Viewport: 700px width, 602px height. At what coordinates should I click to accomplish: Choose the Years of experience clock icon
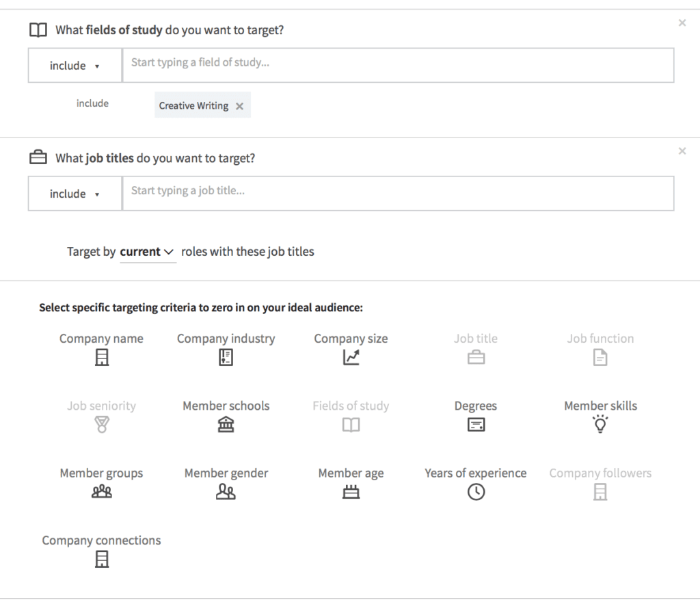click(476, 492)
